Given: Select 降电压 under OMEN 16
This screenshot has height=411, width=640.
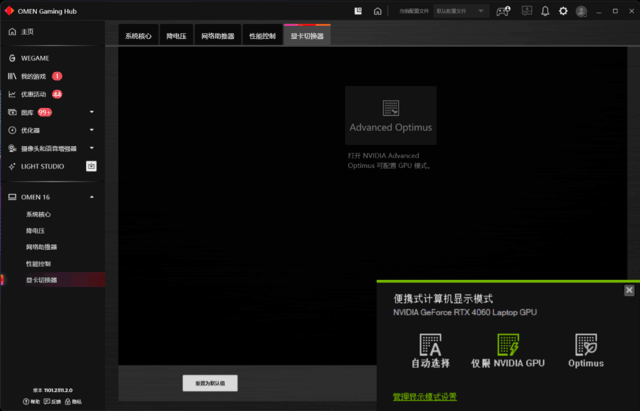Looking at the screenshot, I should pyautogui.click(x=35, y=231).
